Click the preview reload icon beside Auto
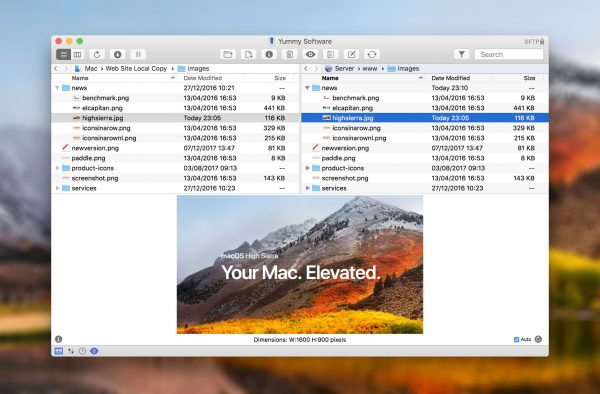This screenshot has height=394, width=600. coord(538,339)
